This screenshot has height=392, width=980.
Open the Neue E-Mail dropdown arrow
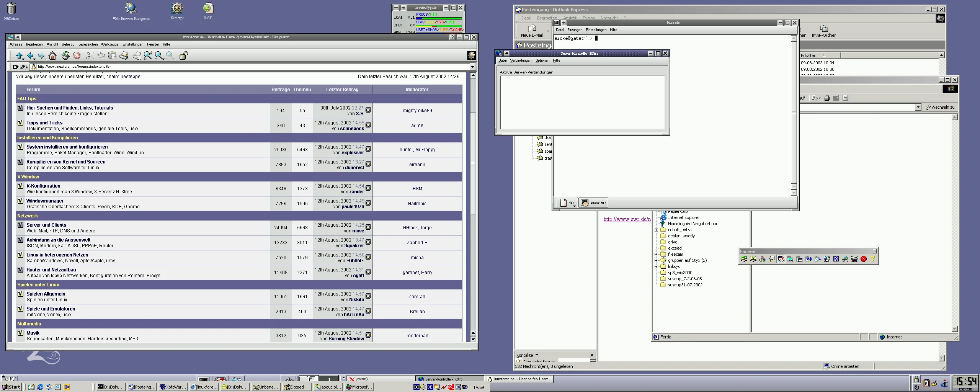pos(548,31)
